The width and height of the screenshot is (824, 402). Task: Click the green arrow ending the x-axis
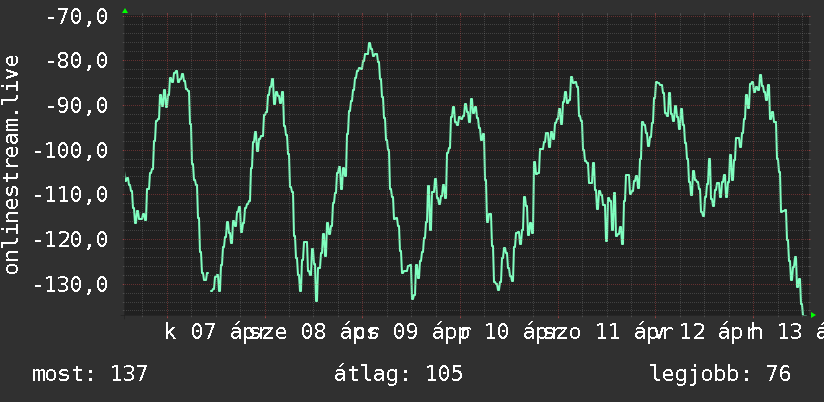(813, 315)
